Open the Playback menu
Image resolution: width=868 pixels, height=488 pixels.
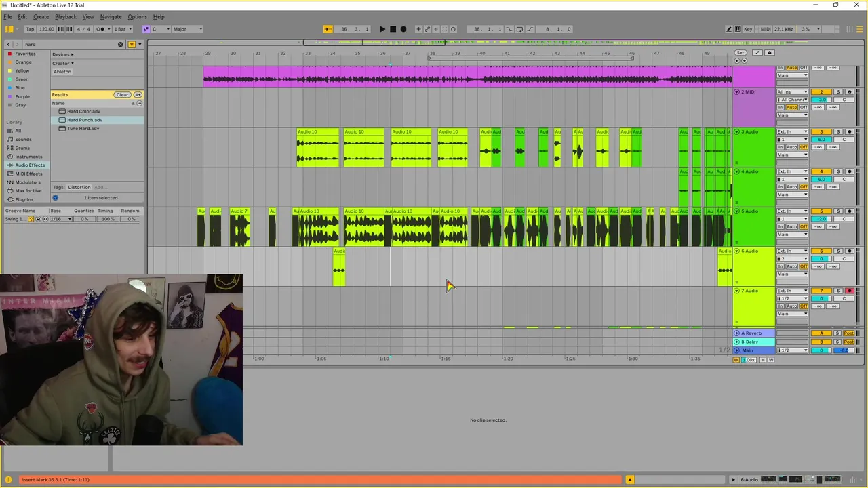coord(66,17)
